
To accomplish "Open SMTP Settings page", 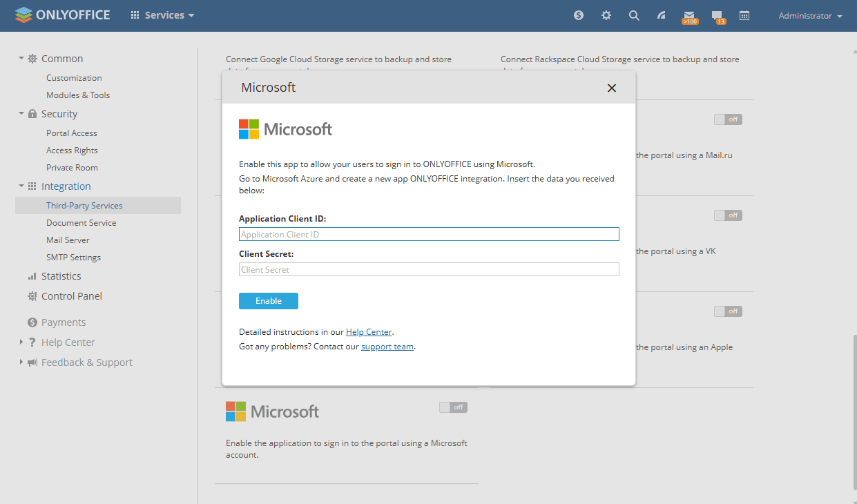I will [x=73, y=258].
